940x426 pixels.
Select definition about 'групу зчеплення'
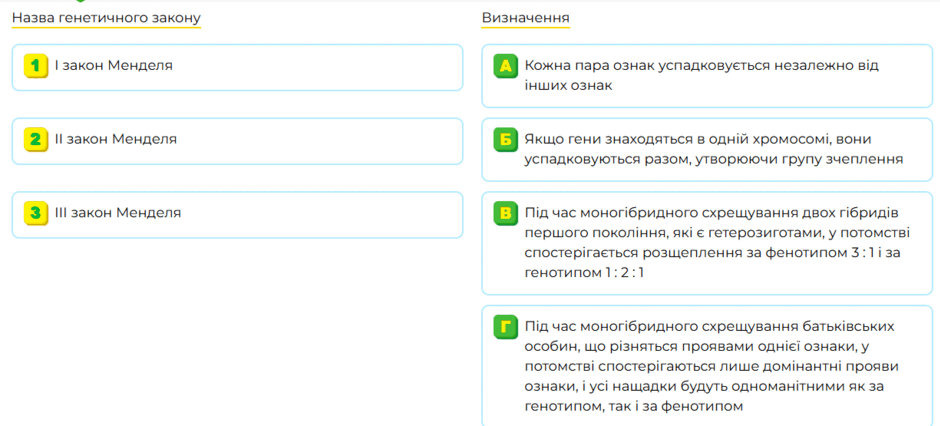[707, 149]
